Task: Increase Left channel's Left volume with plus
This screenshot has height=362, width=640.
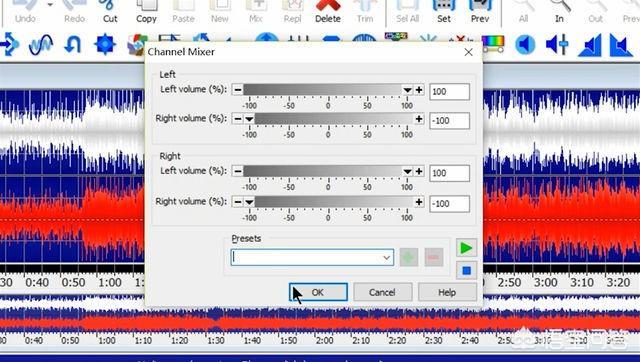Action: coord(419,90)
